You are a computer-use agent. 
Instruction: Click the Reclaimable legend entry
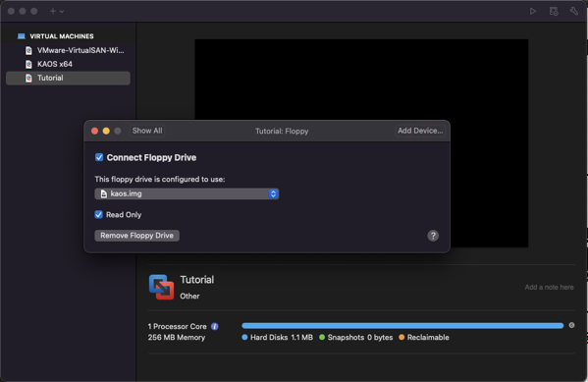point(424,338)
